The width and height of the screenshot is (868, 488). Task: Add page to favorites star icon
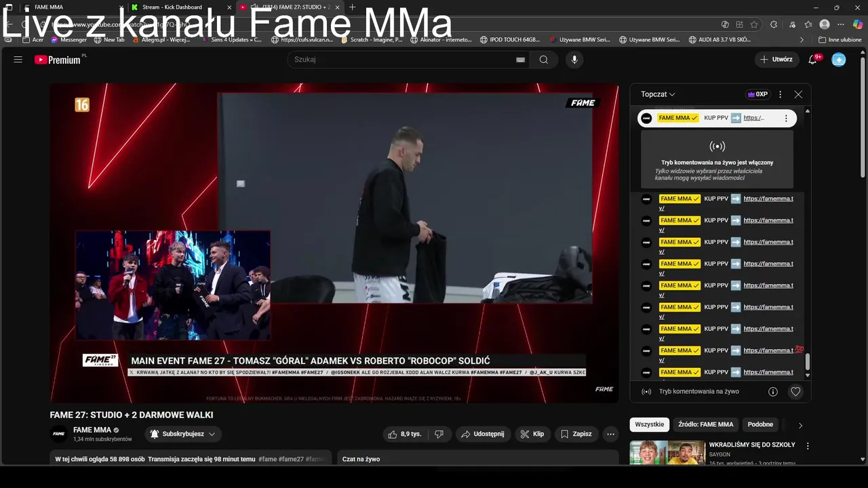[x=754, y=24]
